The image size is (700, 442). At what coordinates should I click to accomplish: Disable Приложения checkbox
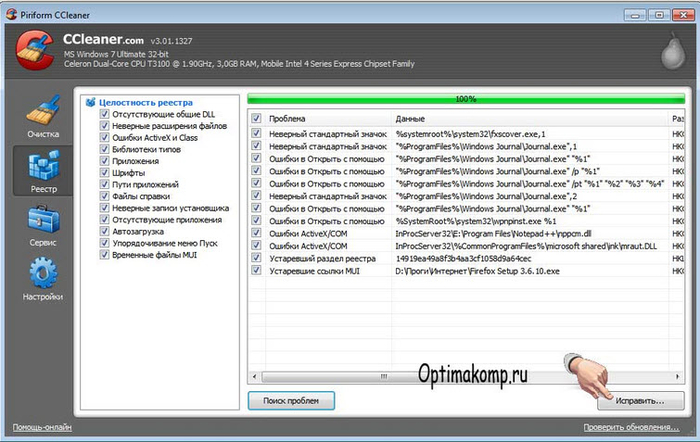(104, 161)
